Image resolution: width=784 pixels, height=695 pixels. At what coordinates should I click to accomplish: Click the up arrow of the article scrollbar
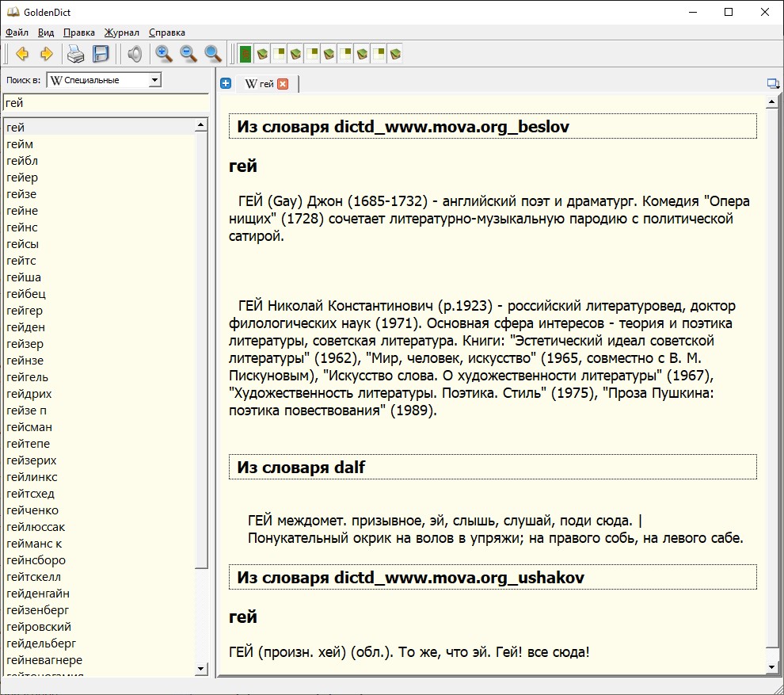[x=771, y=102]
